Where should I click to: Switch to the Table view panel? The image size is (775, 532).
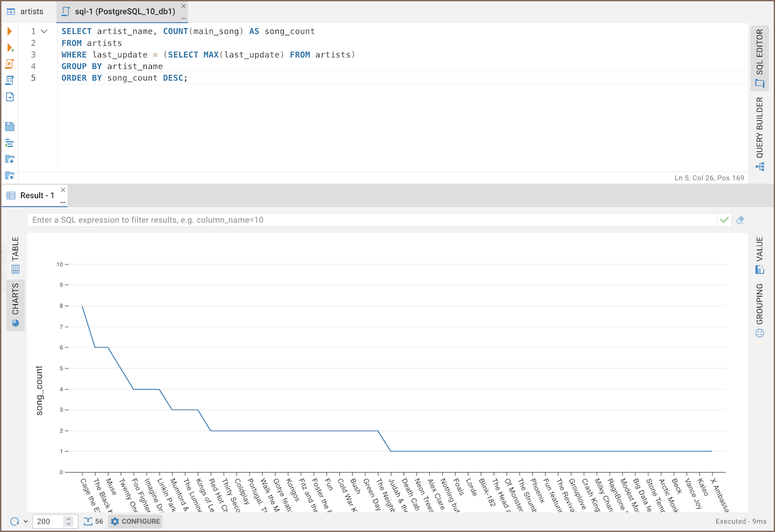point(15,255)
